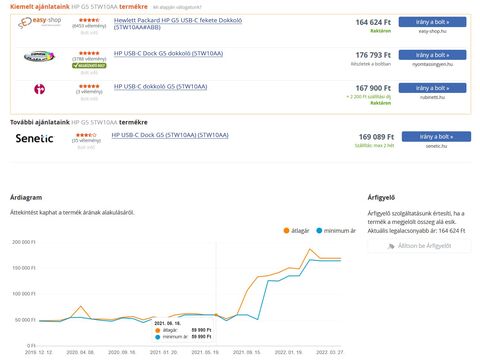Click the Árdiagram heading
This screenshot has height=360, width=480.
coord(26,197)
